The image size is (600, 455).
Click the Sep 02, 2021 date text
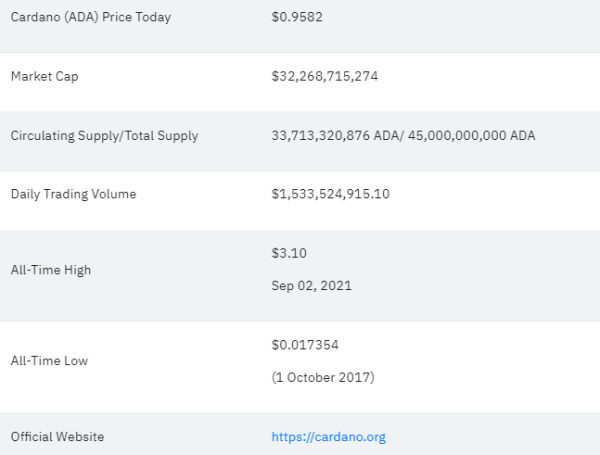(x=311, y=286)
